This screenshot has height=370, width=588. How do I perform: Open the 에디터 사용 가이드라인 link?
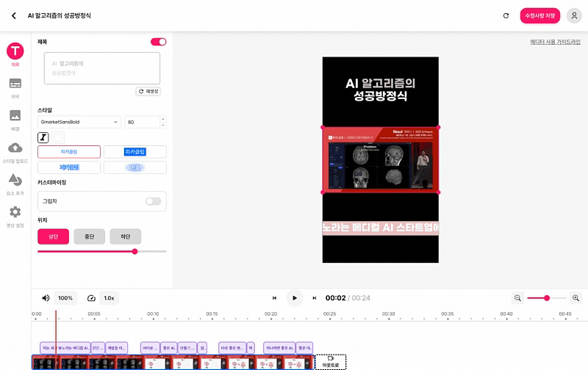click(555, 42)
